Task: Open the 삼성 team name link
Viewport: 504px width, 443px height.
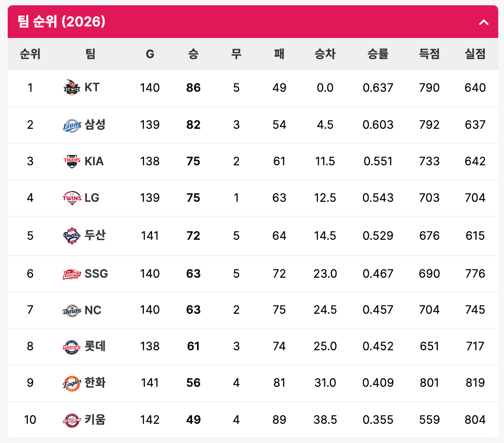Action: [x=95, y=124]
